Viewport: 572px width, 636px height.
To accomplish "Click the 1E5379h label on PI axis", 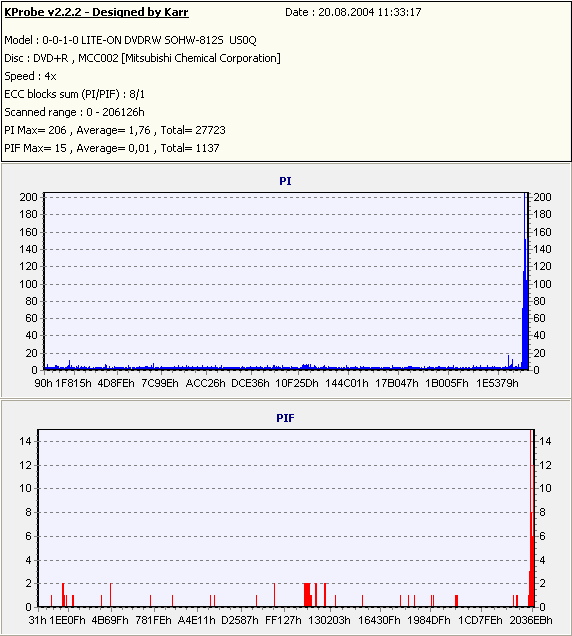I will point(497,383).
